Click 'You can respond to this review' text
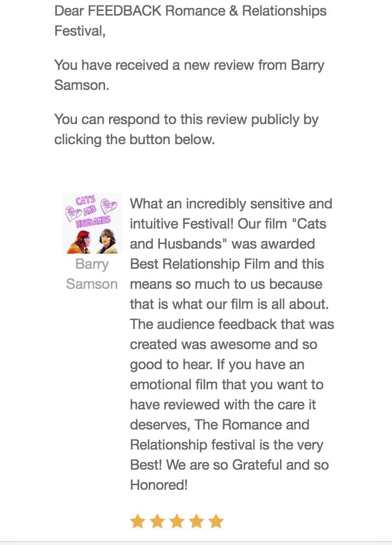Image resolution: width=392 pixels, height=545 pixels. pyautogui.click(x=186, y=120)
